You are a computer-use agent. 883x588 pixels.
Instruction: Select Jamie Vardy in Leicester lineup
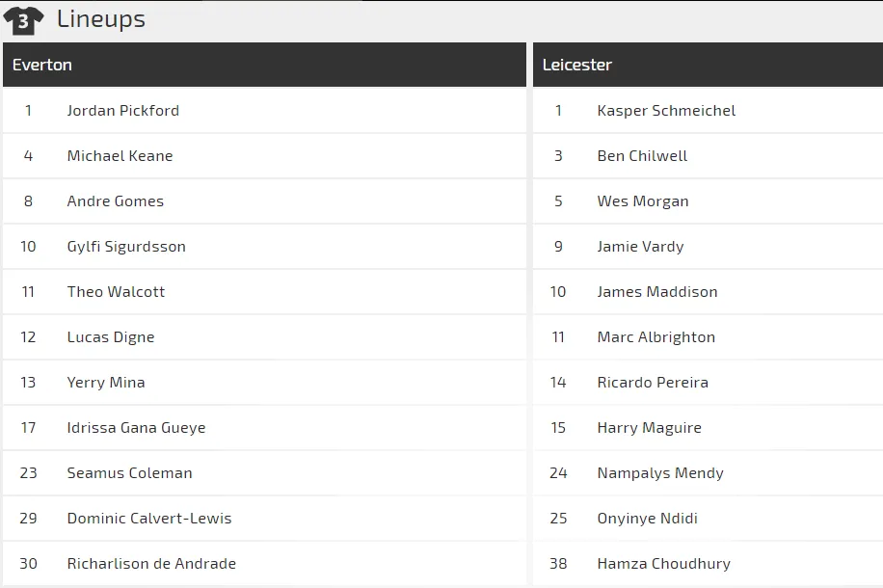[640, 247]
